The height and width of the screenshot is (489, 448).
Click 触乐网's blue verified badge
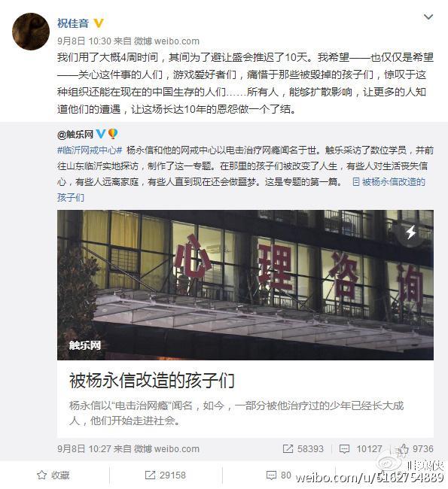click(x=101, y=134)
